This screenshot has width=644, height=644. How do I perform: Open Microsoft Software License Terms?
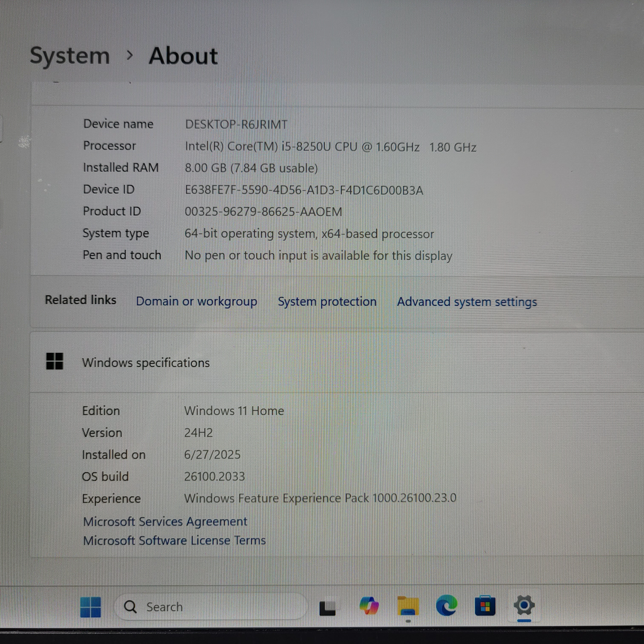[175, 540]
